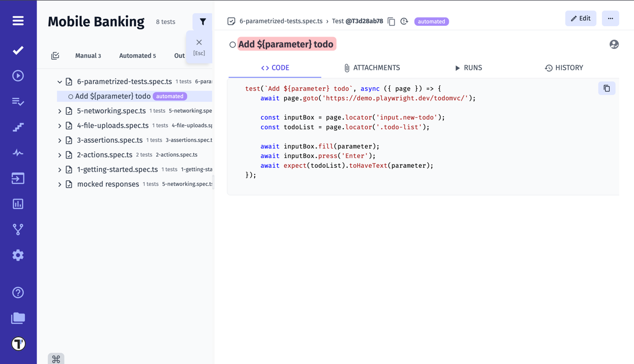This screenshot has height=364, width=634.
Task: Filter tests by Automated 5
Action: pyautogui.click(x=137, y=55)
